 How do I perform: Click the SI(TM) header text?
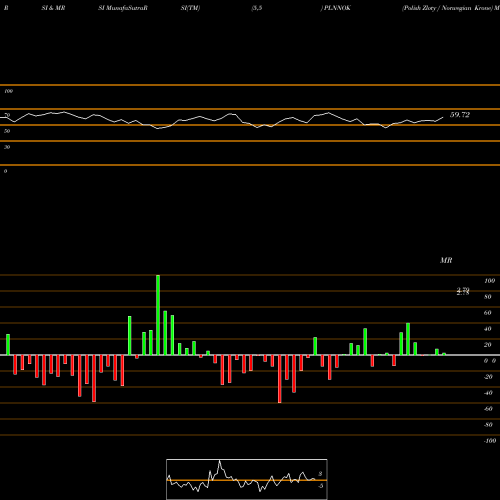pos(190,8)
